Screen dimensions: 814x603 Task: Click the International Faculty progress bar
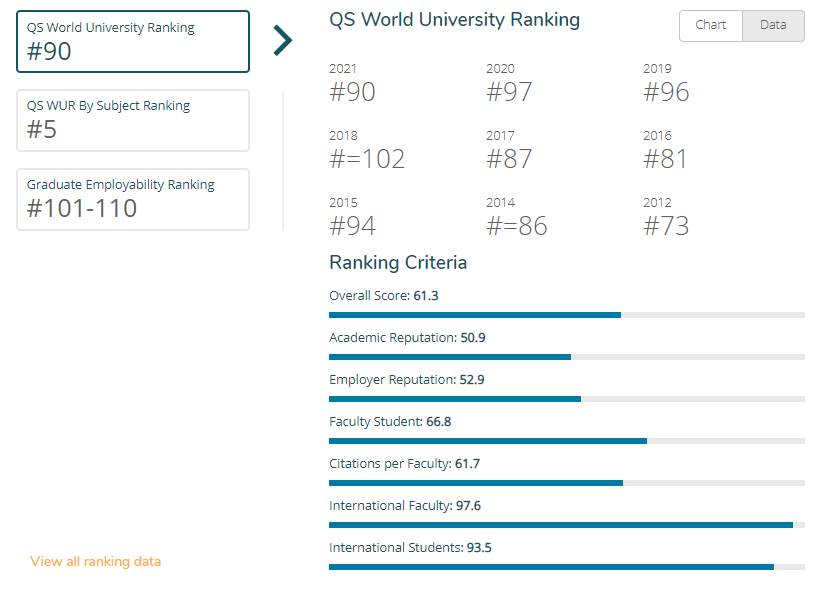pos(567,525)
